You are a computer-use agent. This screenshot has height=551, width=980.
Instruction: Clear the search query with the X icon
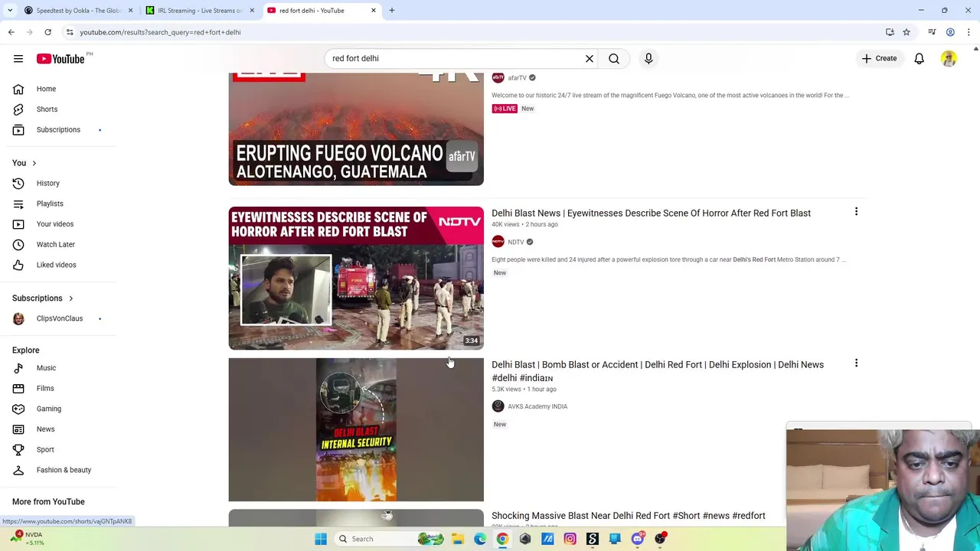[590, 58]
